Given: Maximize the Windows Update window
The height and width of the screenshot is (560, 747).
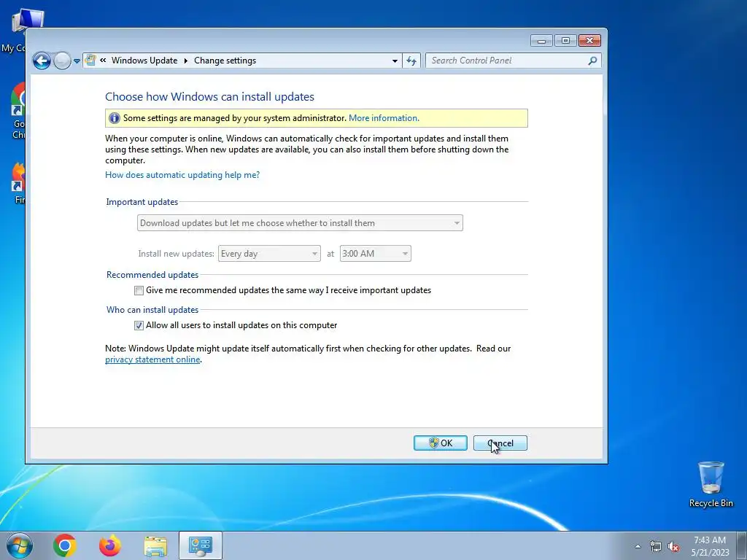Looking at the screenshot, I should pos(565,41).
